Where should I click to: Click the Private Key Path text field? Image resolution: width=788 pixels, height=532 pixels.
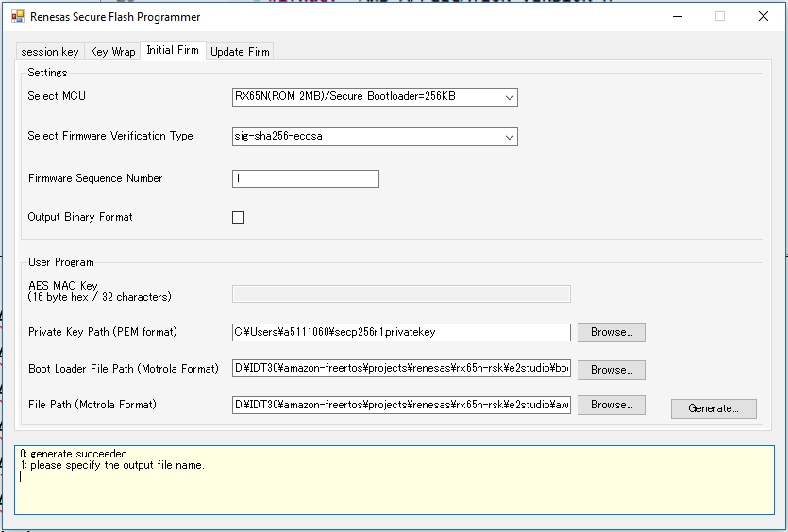[x=401, y=332]
